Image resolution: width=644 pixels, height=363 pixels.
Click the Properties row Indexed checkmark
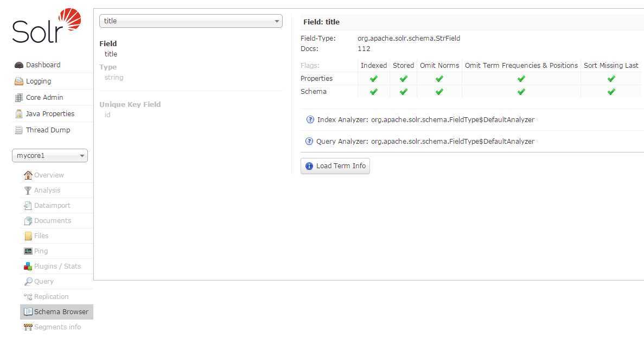(374, 79)
